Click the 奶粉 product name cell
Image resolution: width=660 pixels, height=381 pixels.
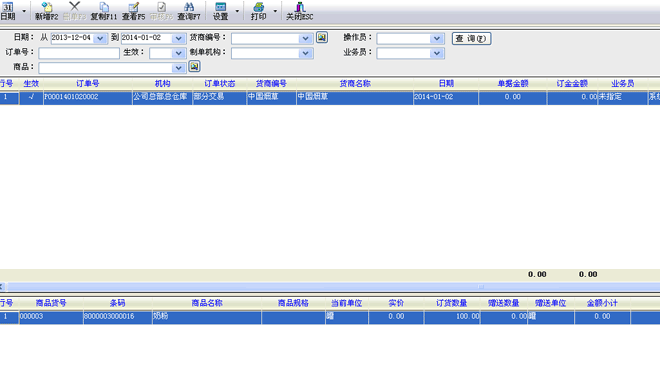click(x=207, y=317)
